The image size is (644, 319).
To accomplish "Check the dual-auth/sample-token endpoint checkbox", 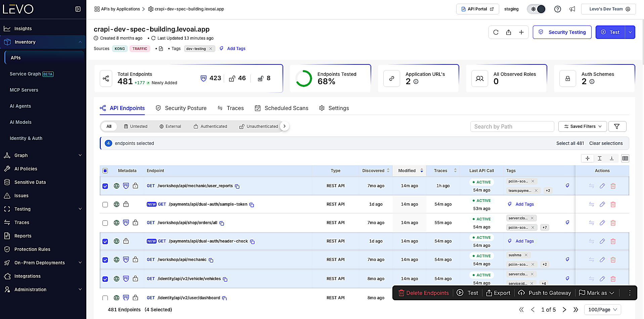I will tap(105, 205).
